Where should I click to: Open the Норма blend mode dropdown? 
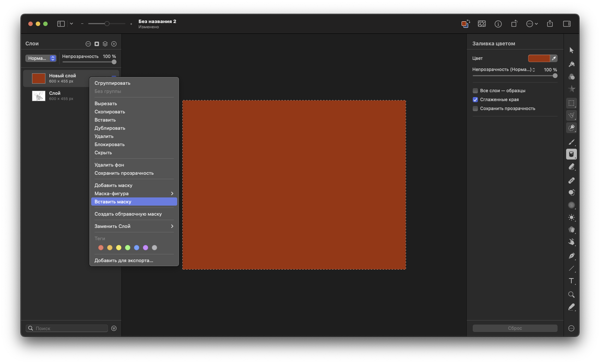[41, 58]
